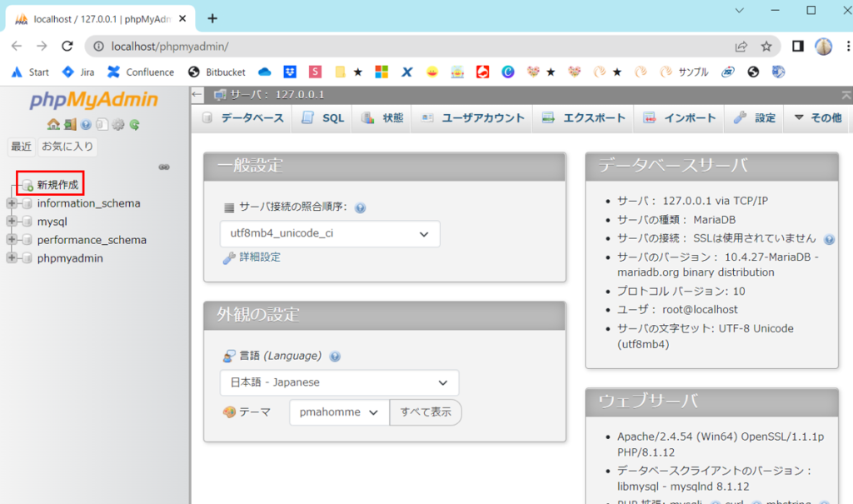Click help icon beside SSL connection status
This screenshot has height=504, width=853.
(829, 239)
